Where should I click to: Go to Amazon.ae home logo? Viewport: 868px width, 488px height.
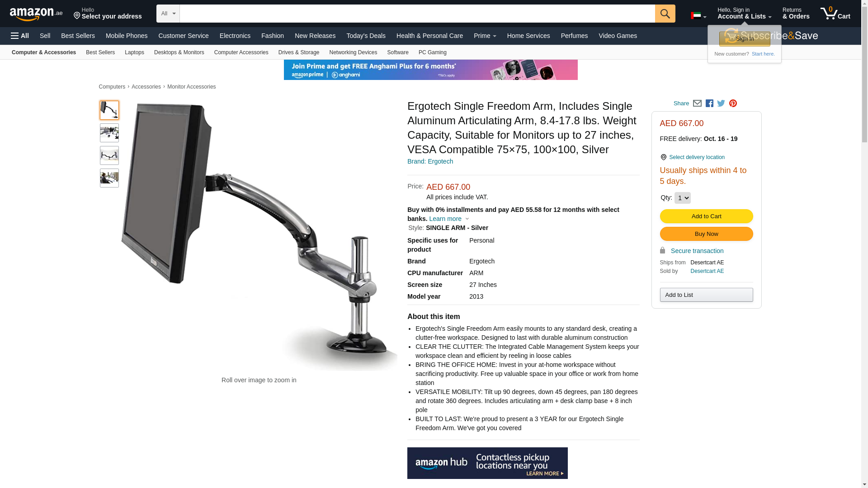pyautogui.click(x=36, y=14)
